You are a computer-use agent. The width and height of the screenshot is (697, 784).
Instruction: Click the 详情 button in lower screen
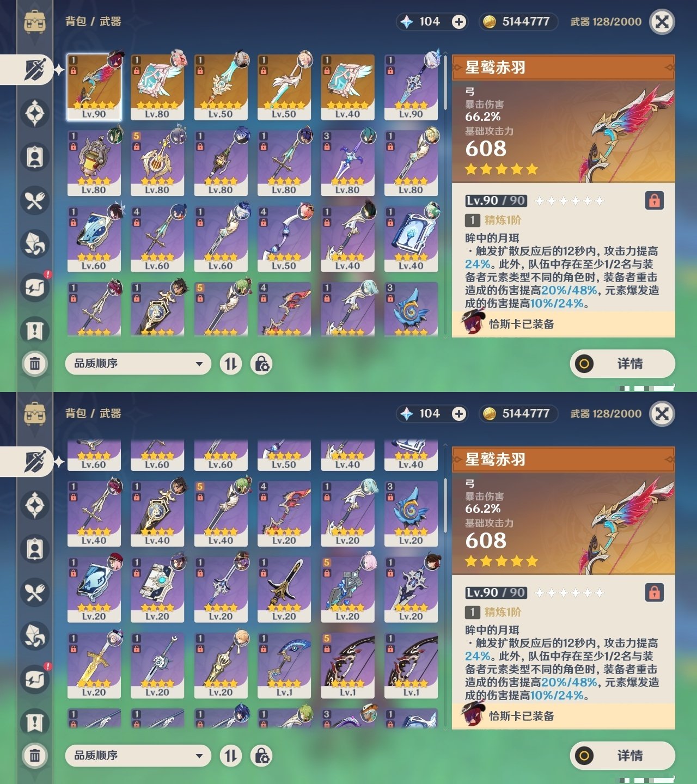coord(622,755)
